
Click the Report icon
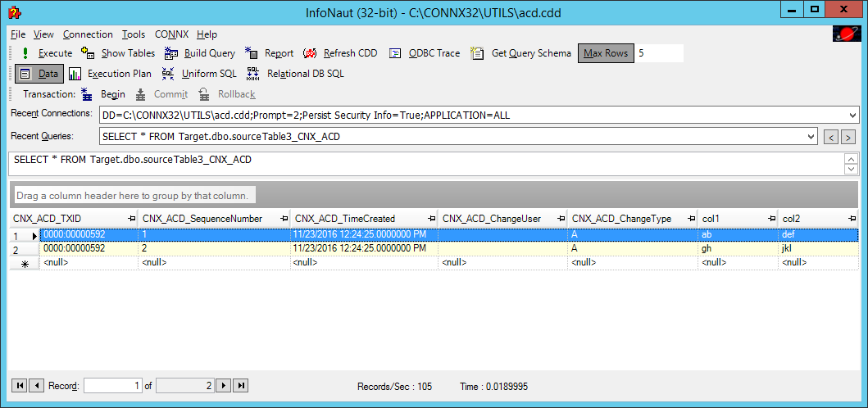click(x=252, y=53)
